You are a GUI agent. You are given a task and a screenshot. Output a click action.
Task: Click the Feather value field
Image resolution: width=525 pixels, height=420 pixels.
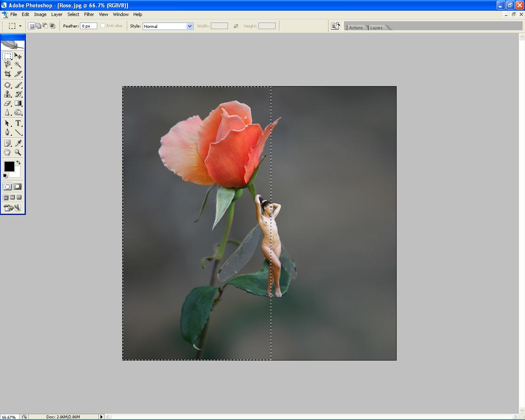[89, 26]
